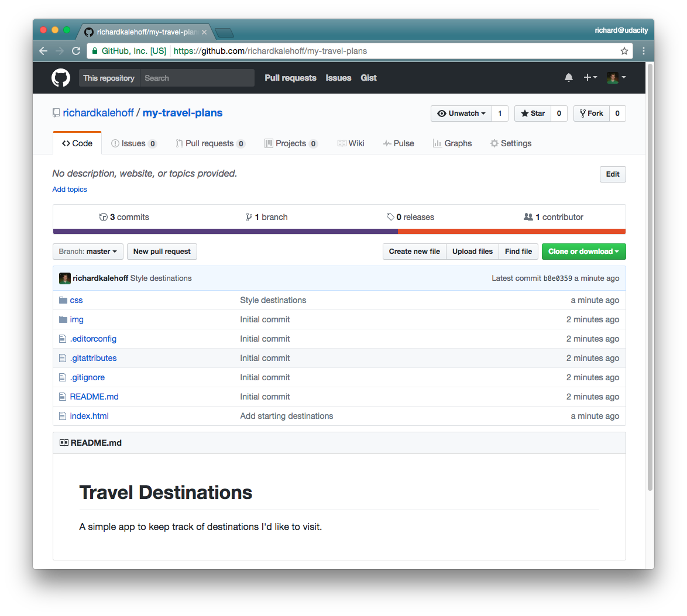Click the GitHub octocat home icon
This screenshot has height=616, width=687.
60,77
